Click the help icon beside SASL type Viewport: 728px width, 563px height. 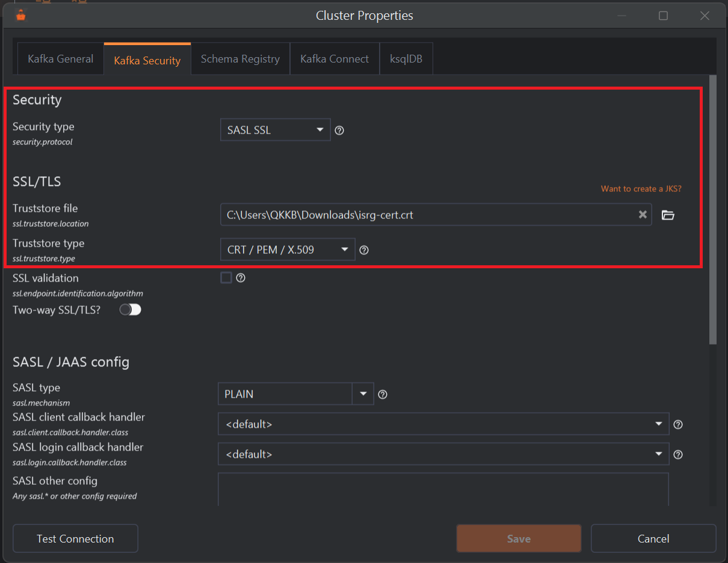click(383, 395)
